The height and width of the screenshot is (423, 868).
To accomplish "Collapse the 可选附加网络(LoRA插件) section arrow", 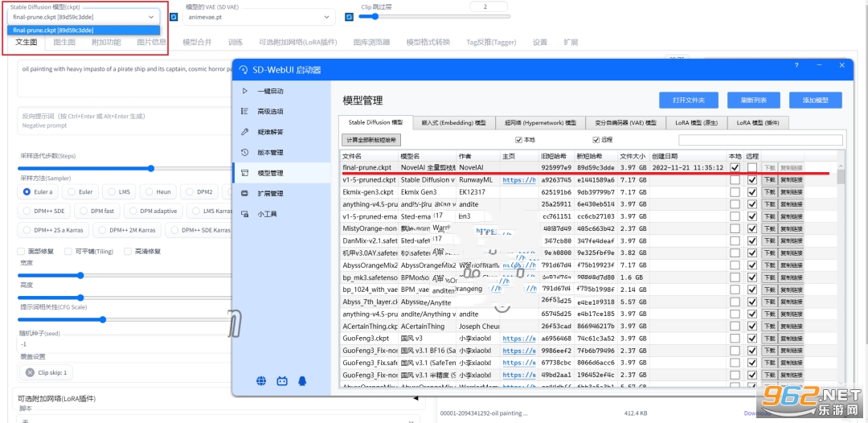I will [416, 398].
